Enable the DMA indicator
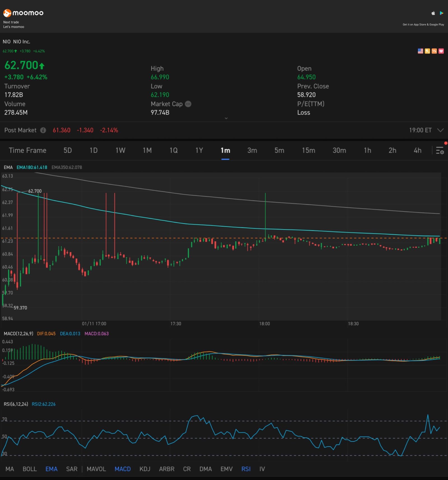The width and height of the screenshot is (448, 480). [206, 469]
